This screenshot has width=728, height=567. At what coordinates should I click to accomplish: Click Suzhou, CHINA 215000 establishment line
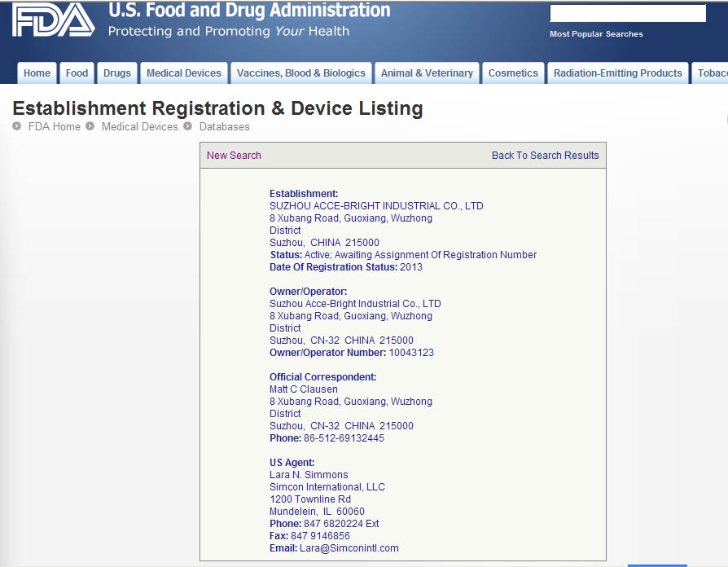pyautogui.click(x=325, y=243)
